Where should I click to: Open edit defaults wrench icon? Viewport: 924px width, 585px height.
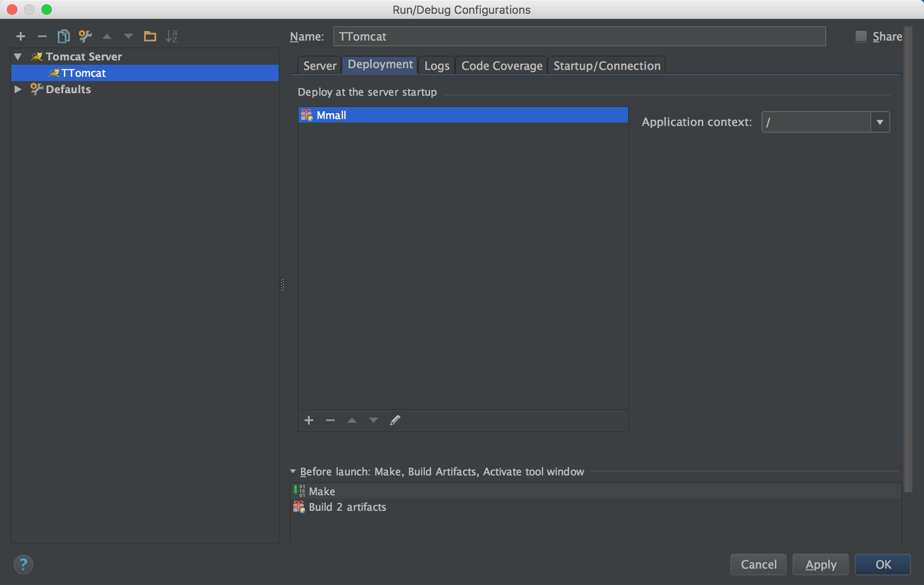85,37
